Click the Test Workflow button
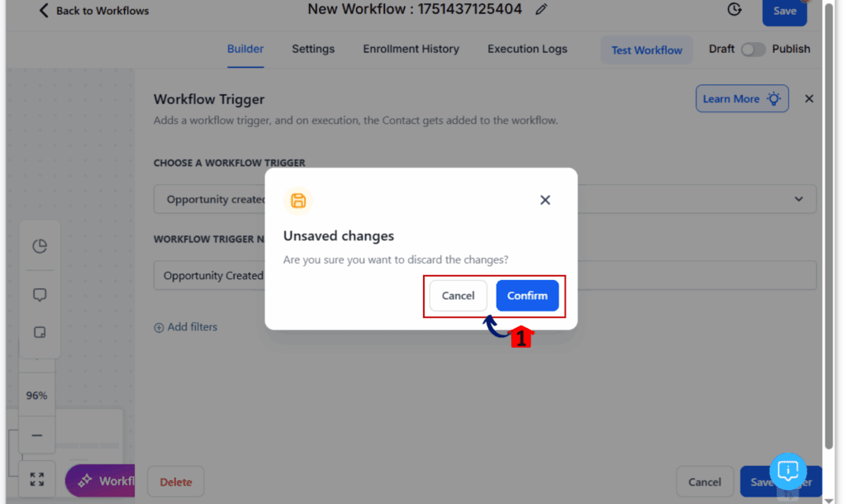The width and height of the screenshot is (846, 504). 646,50
